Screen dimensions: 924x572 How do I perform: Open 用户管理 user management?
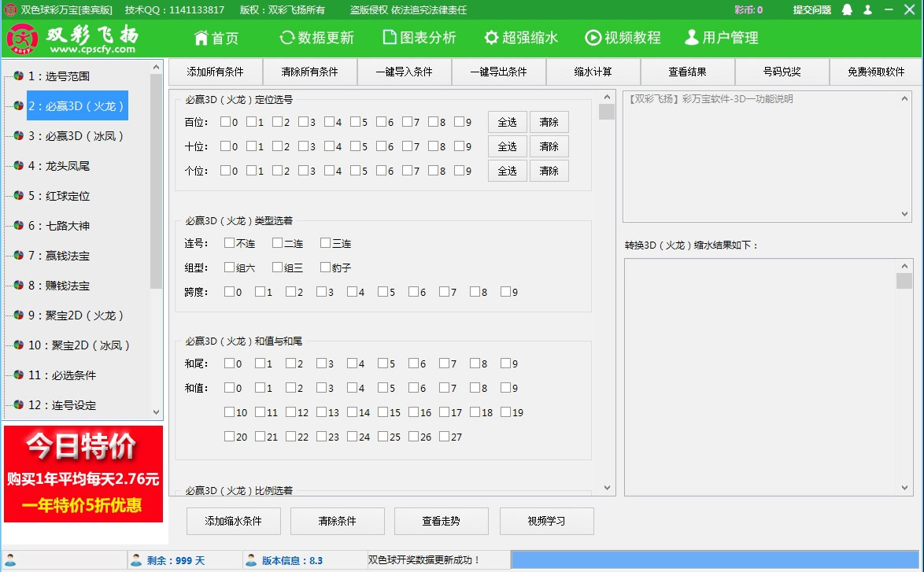click(x=721, y=37)
